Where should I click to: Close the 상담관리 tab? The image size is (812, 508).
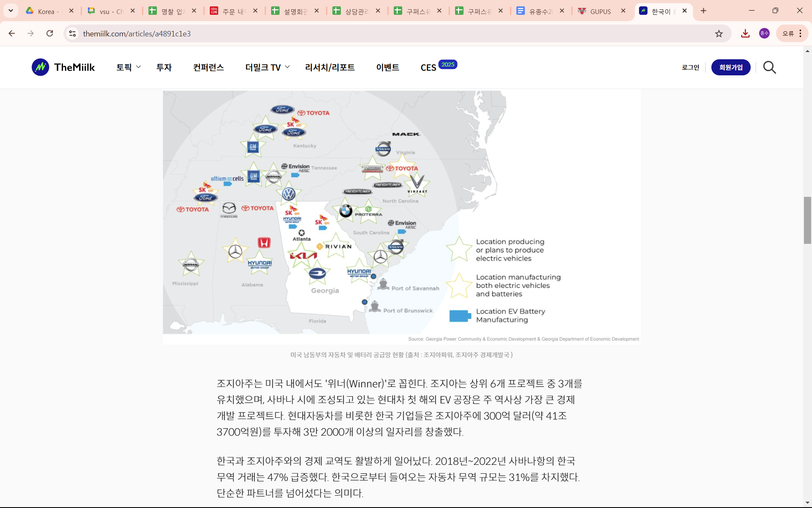pyautogui.click(x=378, y=11)
